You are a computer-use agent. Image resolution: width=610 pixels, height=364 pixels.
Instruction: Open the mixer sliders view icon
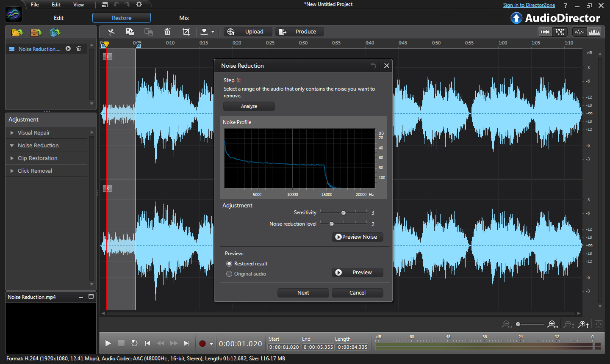(560, 32)
